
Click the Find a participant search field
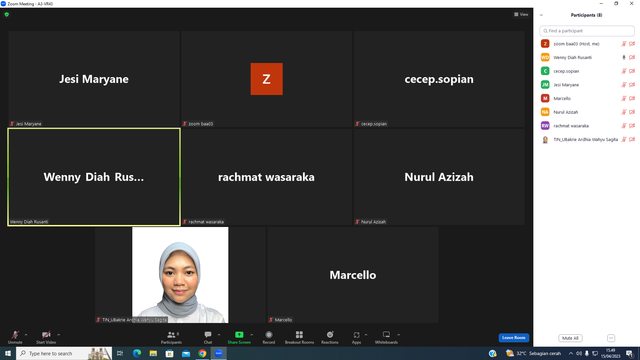click(587, 31)
